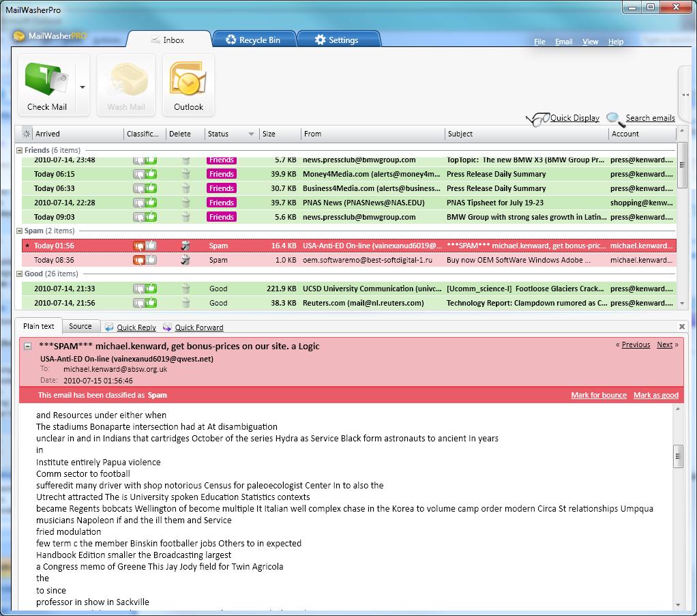Click the preview pane scroll-down arrow
The width and height of the screenshot is (697, 616).
pyautogui.click(x=678, y=604)
